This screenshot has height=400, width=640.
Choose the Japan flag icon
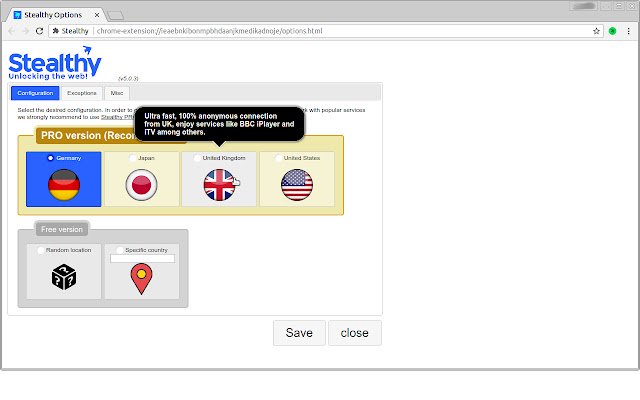tap(141, 185)
